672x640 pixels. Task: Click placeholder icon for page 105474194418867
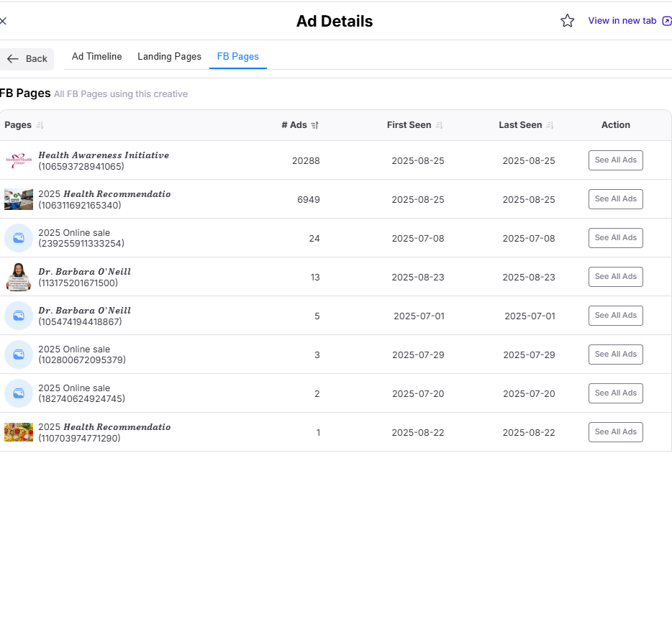point(19,316)
